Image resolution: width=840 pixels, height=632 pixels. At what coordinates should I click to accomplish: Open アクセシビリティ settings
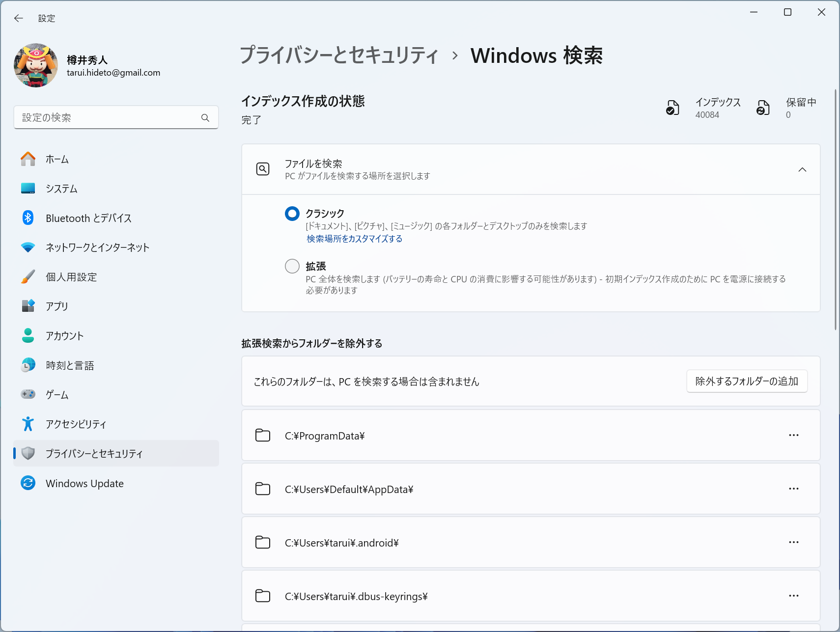pyautogui.click(x=75, y=424)
